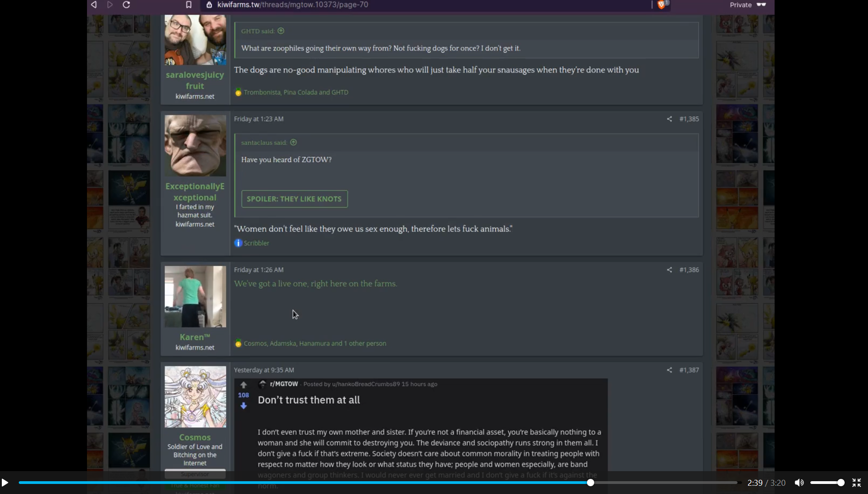This screenshot has height=494, width=868.
Task: Play the video
Action: click(x=5, y=483)
